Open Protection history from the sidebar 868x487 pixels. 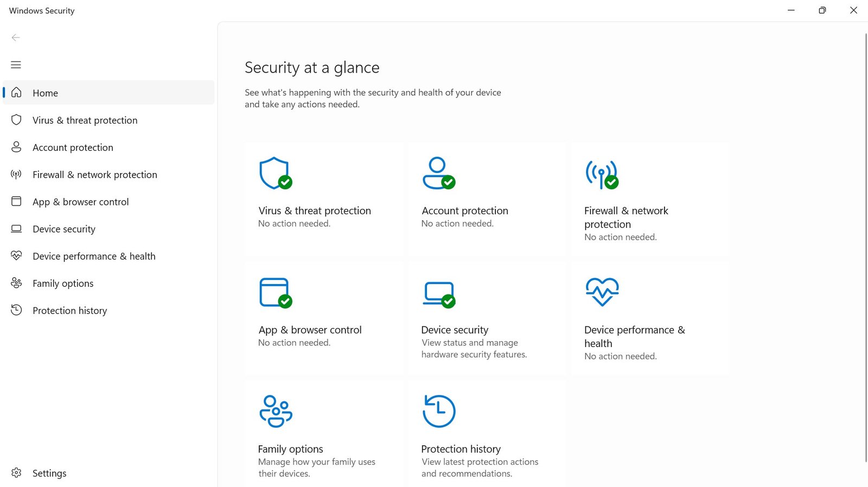108,310
